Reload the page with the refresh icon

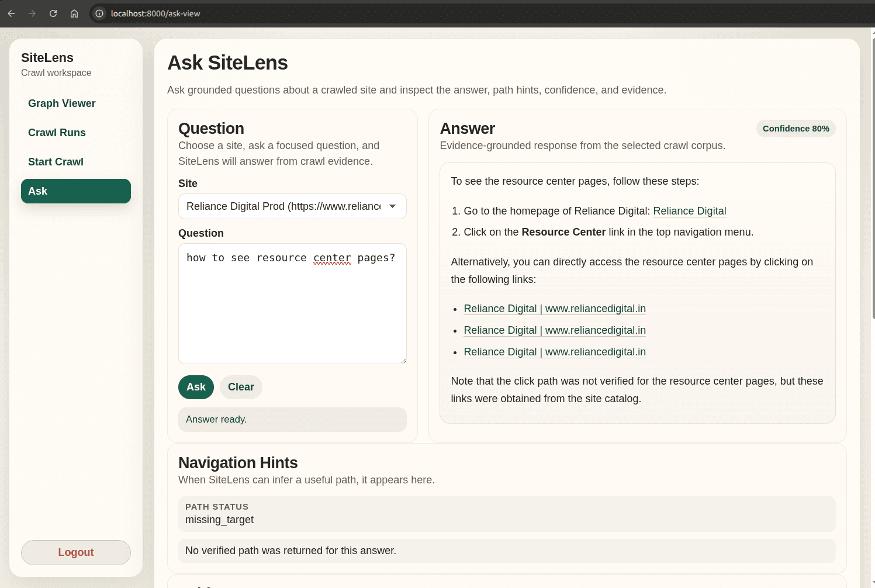(53, 13)
